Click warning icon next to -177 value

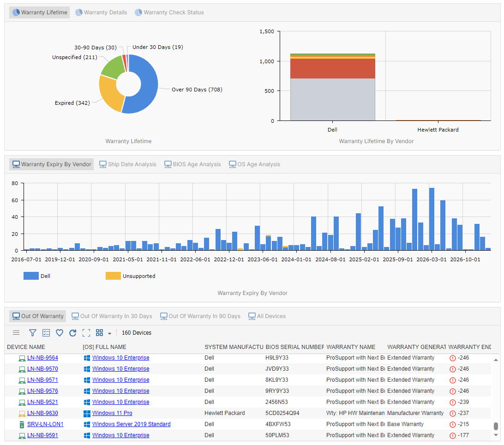point(453,436)
